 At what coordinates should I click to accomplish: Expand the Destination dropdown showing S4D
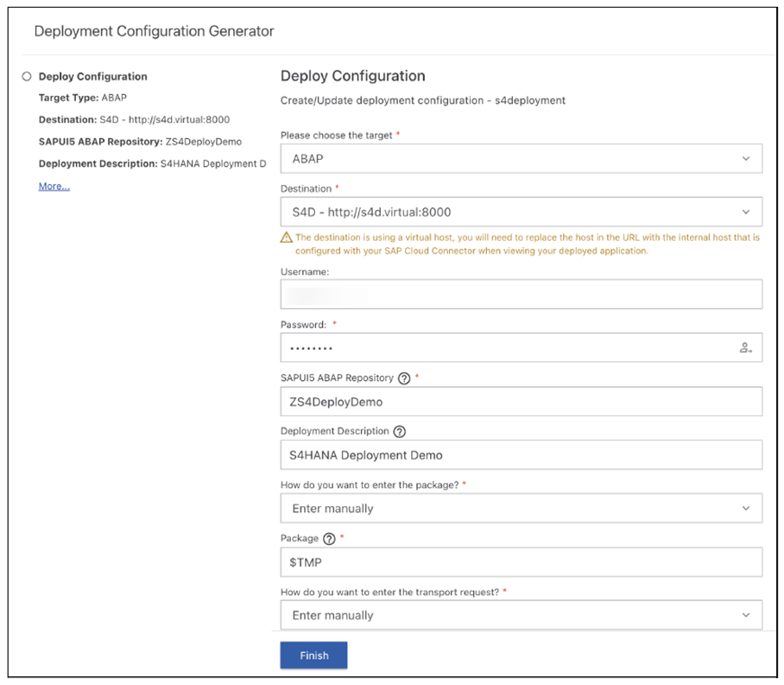[521, 212]
